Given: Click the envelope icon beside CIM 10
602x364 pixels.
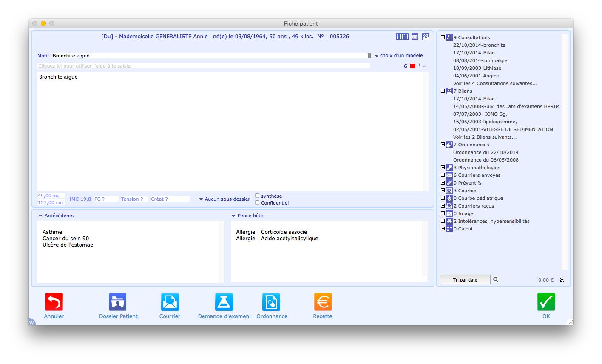Looking at the screenshot, I should pos(415,37).
